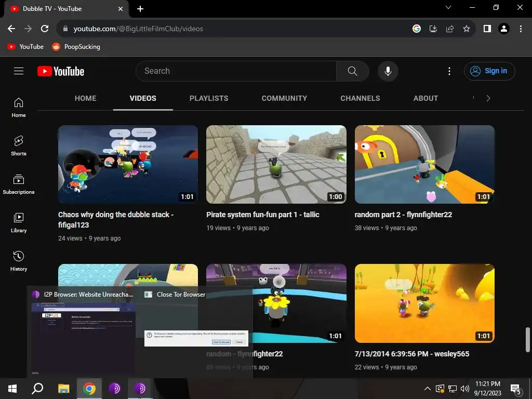
Task: Click the search magnifier button
Action: click(353, 71)
